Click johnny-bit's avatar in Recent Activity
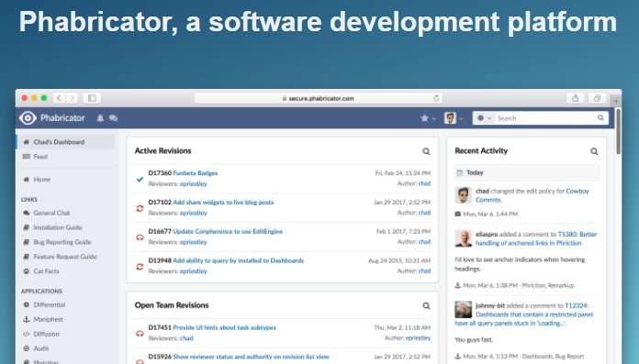This screenshot has width=639, height=364. (x=464, y=310)
